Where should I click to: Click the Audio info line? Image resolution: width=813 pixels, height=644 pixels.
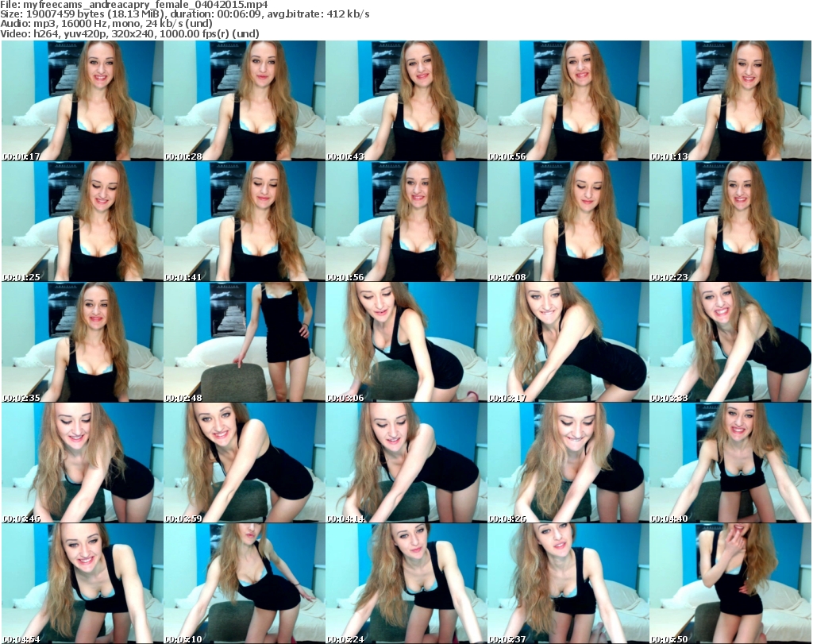coord(111,24)
